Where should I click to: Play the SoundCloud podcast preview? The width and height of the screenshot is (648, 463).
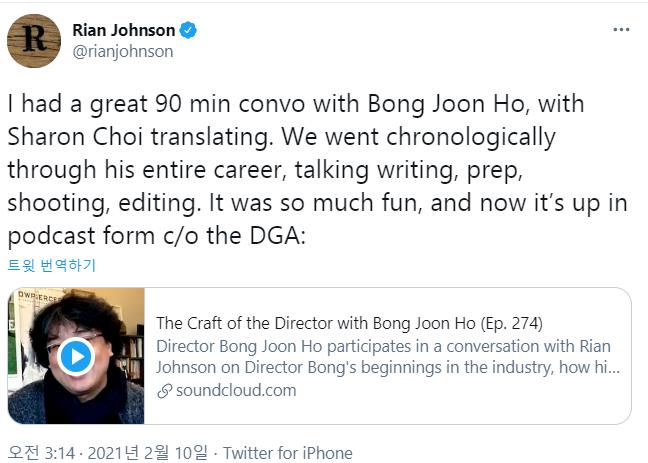(76, 356)
